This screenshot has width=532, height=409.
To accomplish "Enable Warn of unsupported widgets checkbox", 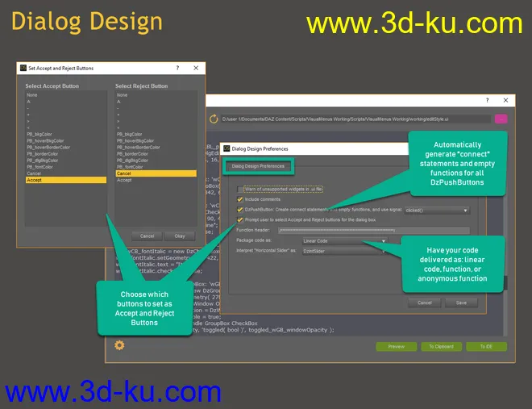I will pos(240,189).
